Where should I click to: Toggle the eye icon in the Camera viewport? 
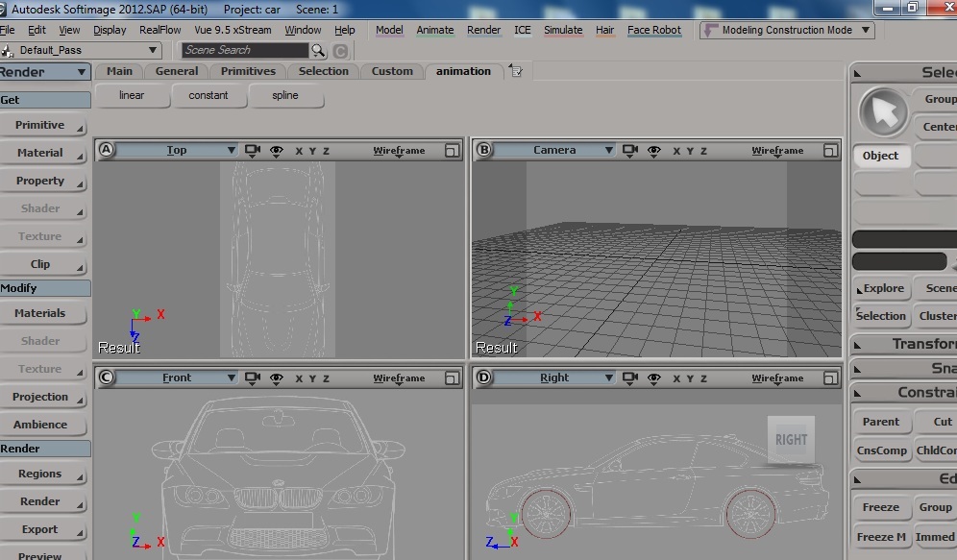tap(653, 151)
